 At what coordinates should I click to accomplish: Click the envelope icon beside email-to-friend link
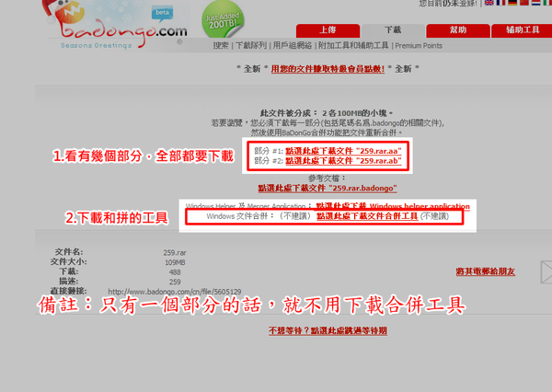546,271
